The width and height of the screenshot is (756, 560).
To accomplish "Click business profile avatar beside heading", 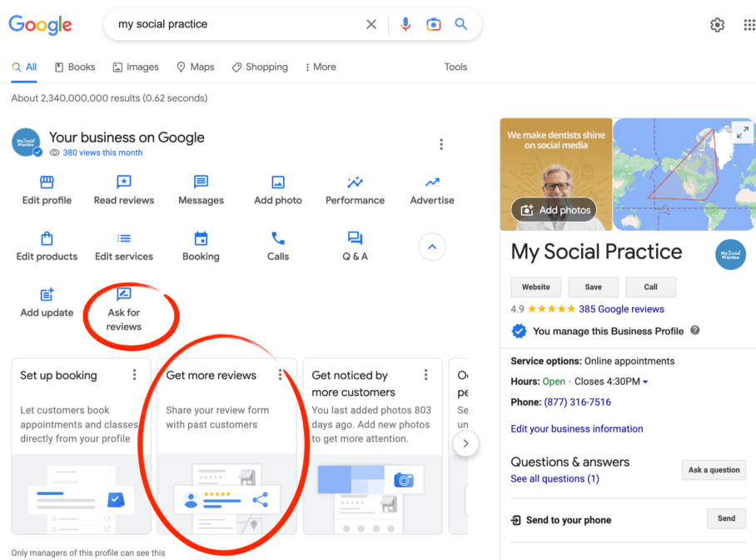I will coord(26,142).
